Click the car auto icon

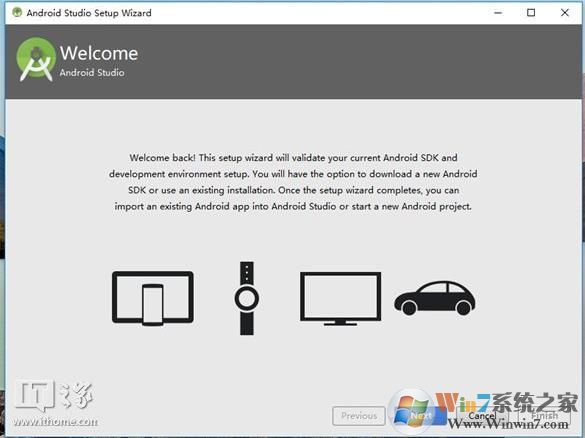tap(435, 298)
